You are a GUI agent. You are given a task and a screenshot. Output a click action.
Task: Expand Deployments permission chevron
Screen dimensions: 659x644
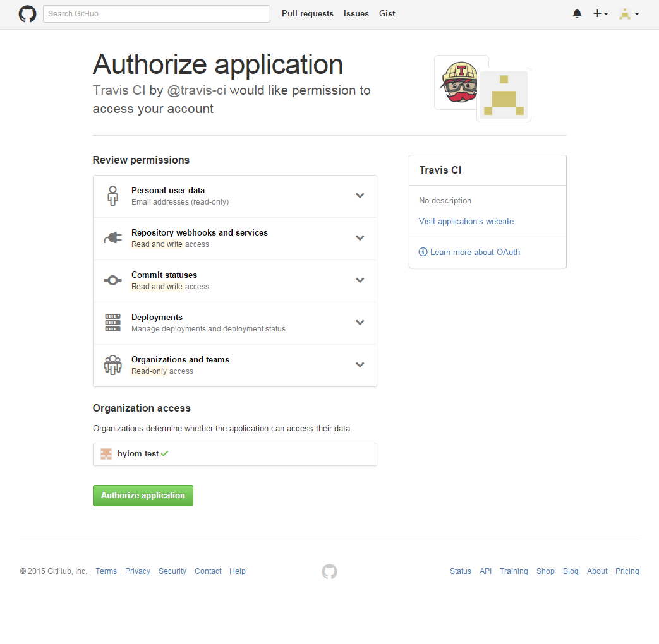point(360,323)
